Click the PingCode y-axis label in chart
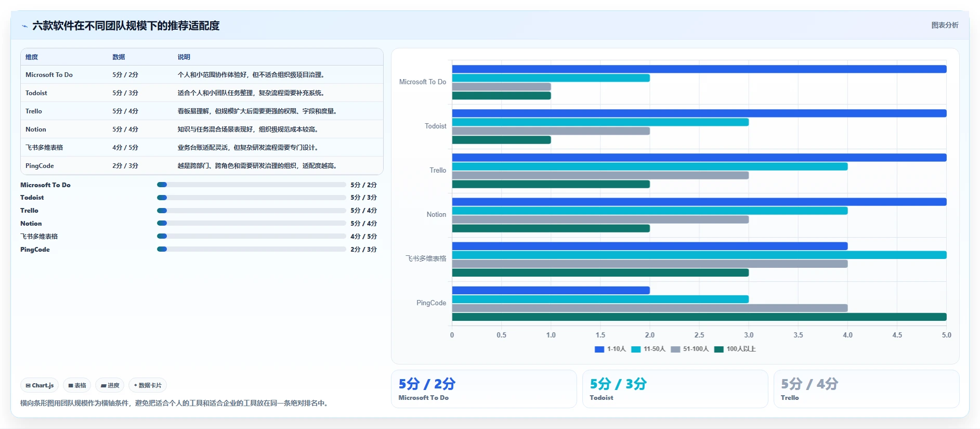The height and width of the screenshot is (429, 980). pyautogui.click(x=431, y=303)
